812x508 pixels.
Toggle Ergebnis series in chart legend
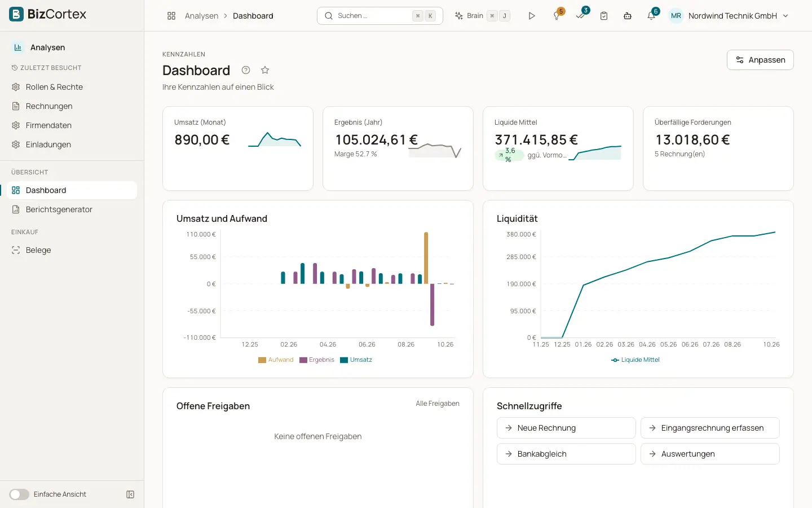[x=317, y=360]
